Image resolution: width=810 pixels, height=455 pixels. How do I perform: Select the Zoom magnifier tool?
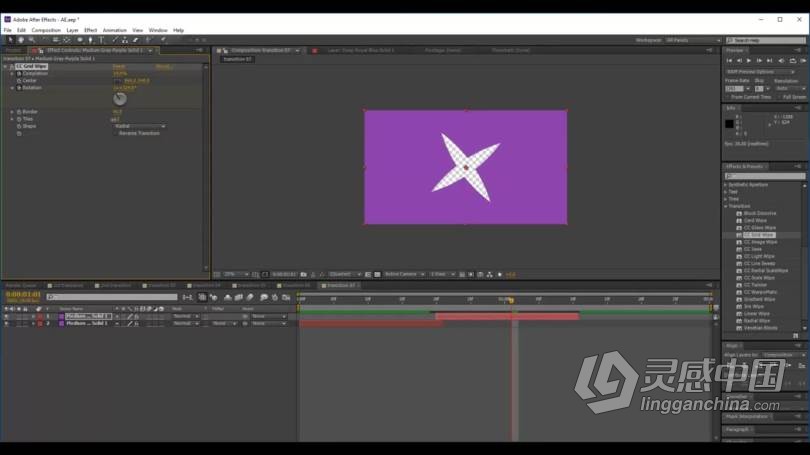[x=31, y=40]
